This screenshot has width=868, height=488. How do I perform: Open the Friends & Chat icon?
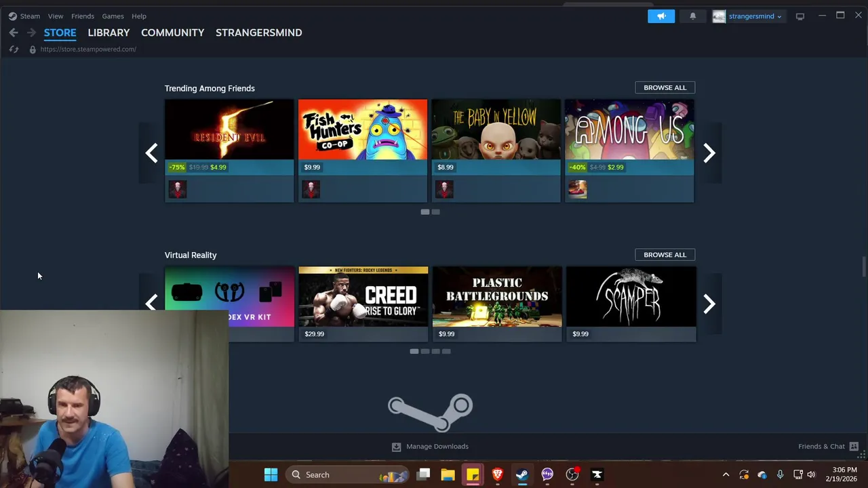(854, 447)
